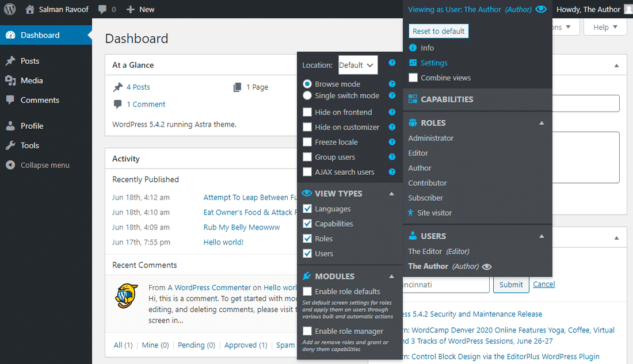Click the Capabilities grid icon in the panel

[x=413, y=99]
